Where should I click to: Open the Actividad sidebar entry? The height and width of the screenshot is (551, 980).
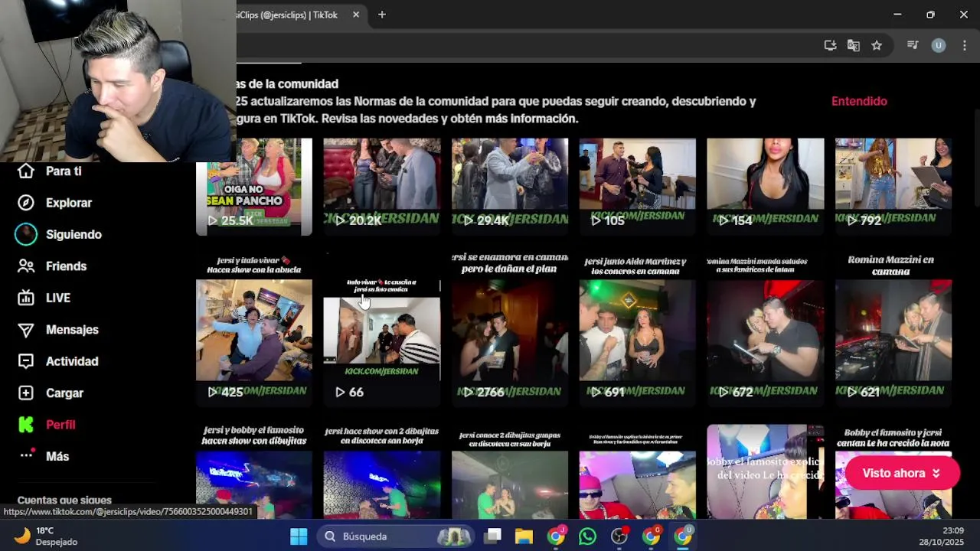pyautogui.click(x=72, y=361)
